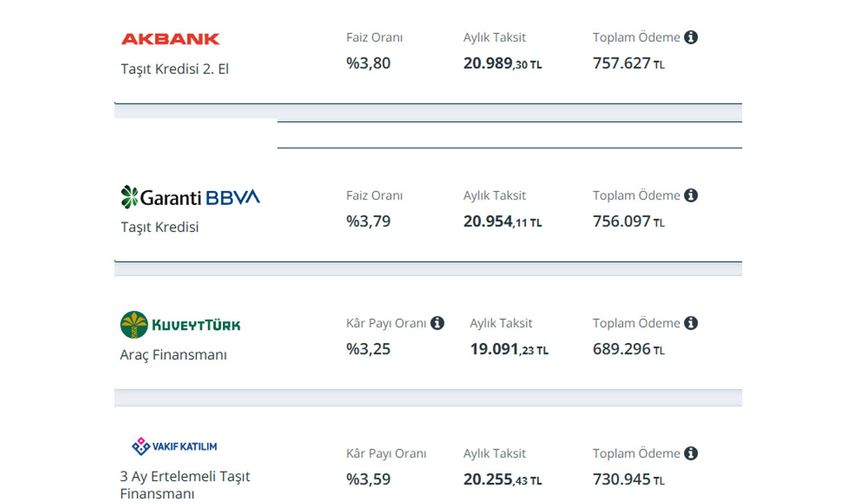Click Akbank's monthly installment 20.989,30 TL
This screenshot has height=504, width=860.
tap(502, 63)
